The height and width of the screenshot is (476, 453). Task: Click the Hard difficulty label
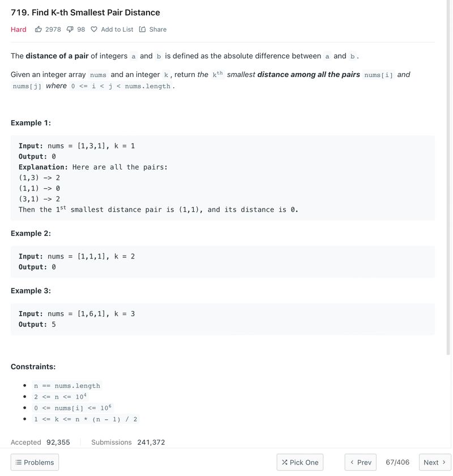pos(19,29)
